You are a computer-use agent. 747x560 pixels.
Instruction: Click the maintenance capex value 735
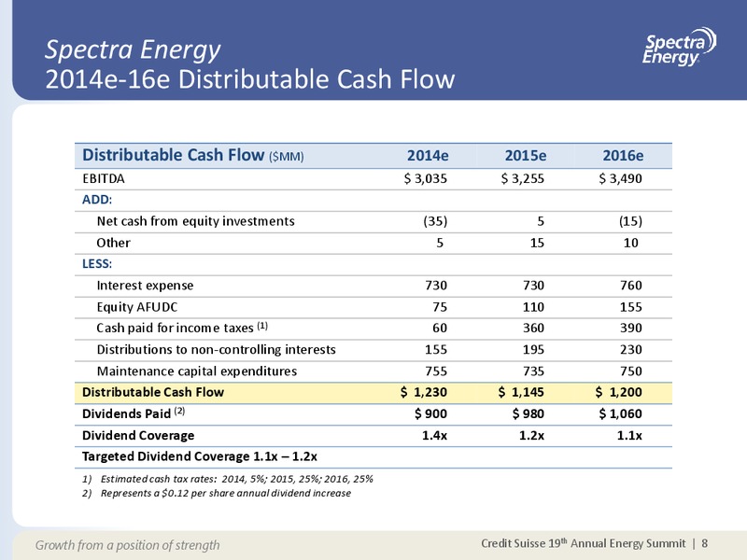pos(533,371)
